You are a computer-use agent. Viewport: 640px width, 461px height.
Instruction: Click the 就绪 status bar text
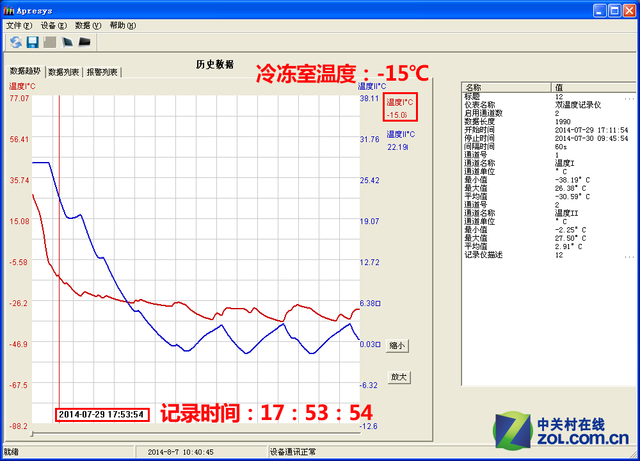[x=11, y=452]
